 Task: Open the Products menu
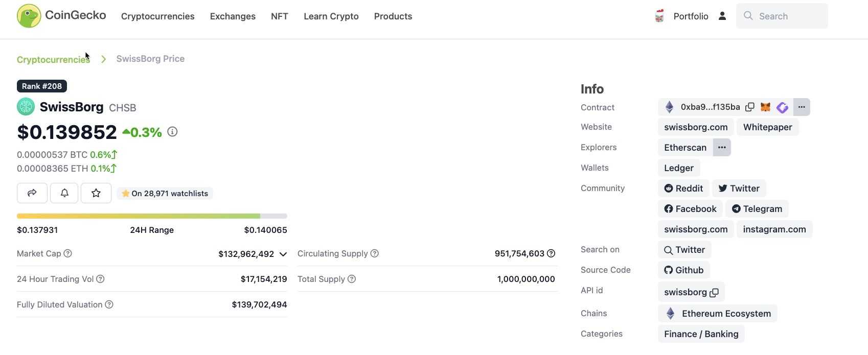pos(393,16)
